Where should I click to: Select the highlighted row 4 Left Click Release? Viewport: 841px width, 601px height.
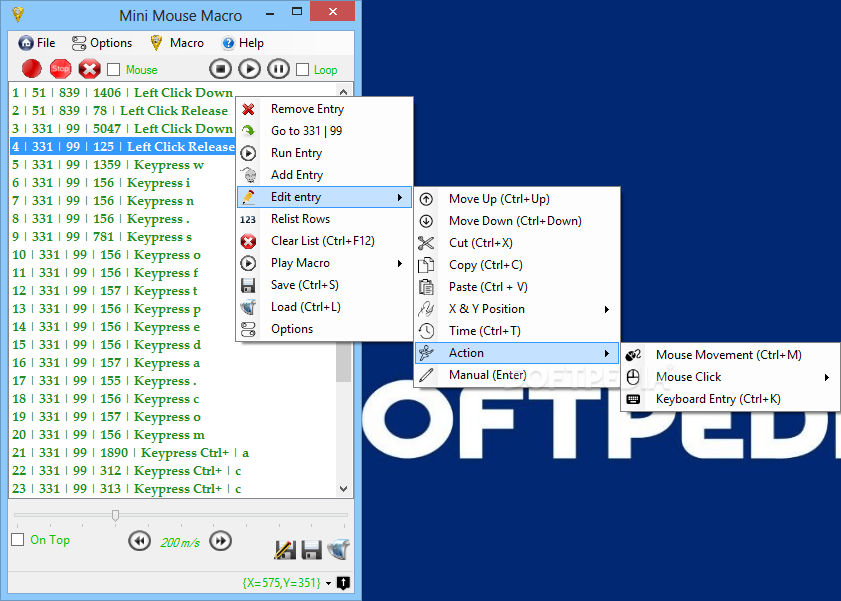point(123,146)
